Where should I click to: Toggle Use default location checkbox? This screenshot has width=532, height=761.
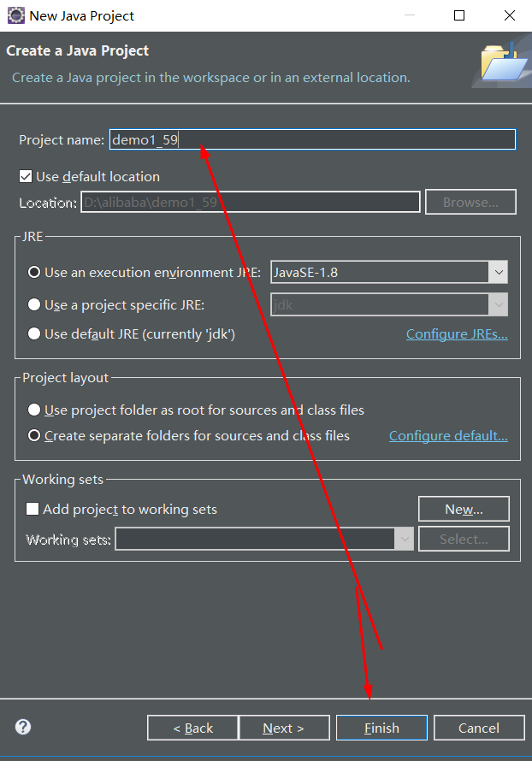26,176
